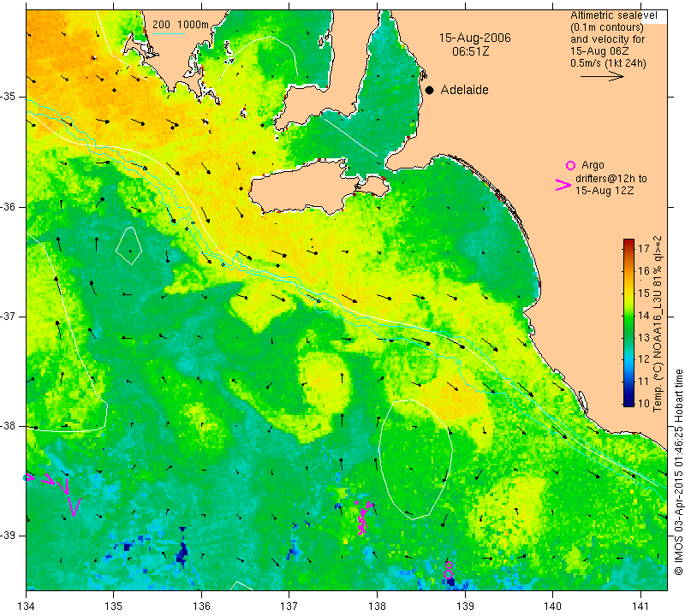Click the magenta Argo circle legend symbol
The image size is (685, 616).
(x=570, y=165)
